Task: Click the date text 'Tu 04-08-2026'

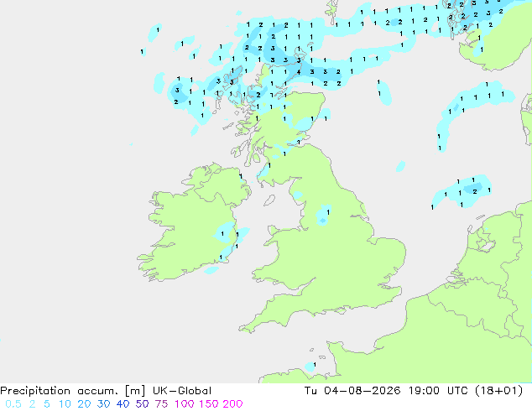Action: [x=352, y=391]
